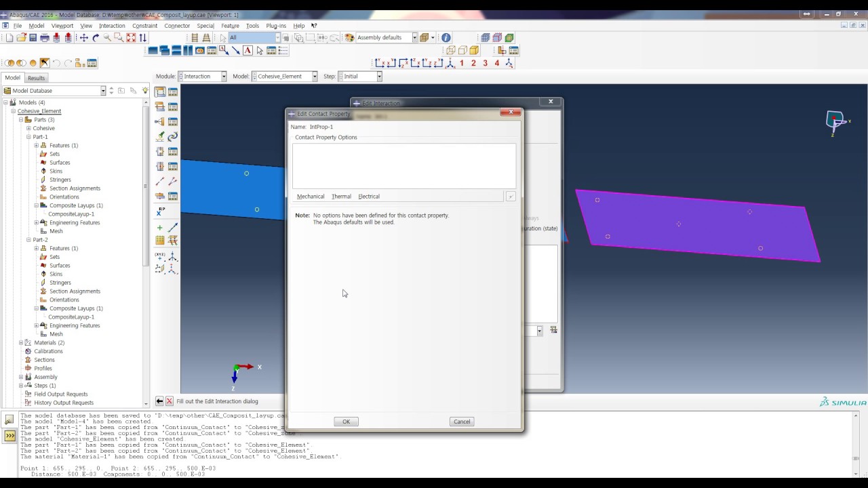Click Create Interaction Property icon
Screen dimensions: 868x488
click(x=160, y=107)
